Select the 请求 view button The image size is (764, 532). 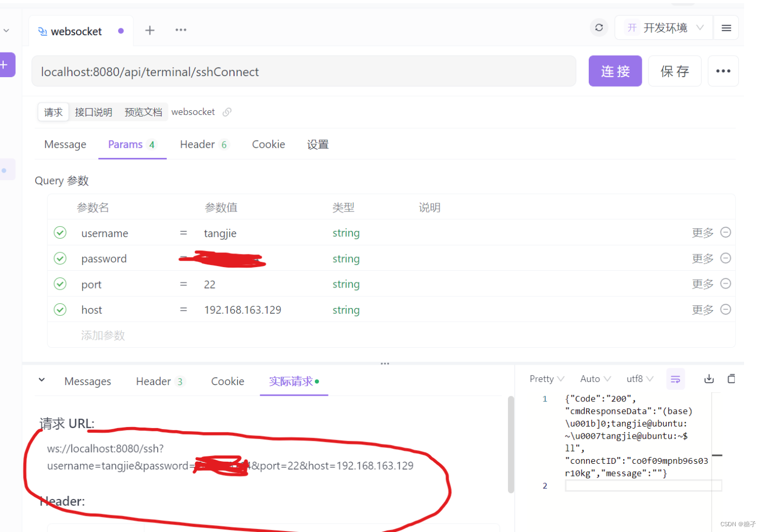point(53,112)
